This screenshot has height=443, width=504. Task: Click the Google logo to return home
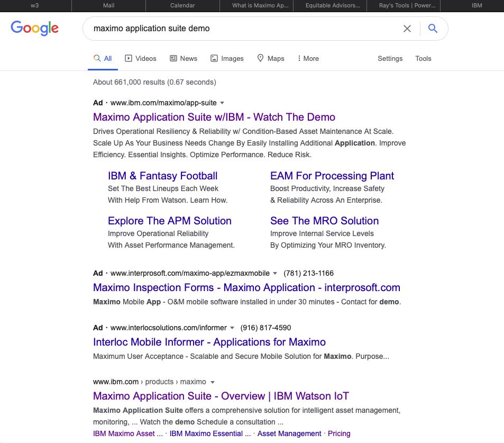pos(34,28)
